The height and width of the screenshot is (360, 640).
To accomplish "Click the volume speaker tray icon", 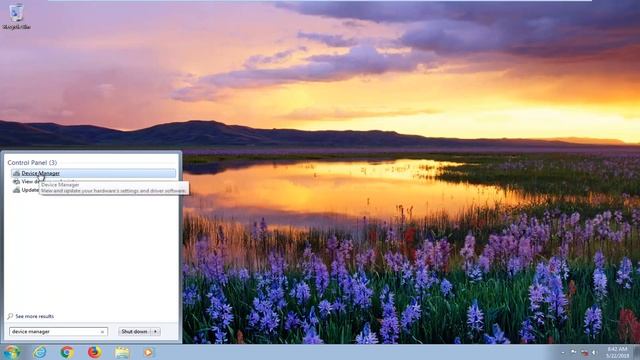I will click(x=594, y=352).
